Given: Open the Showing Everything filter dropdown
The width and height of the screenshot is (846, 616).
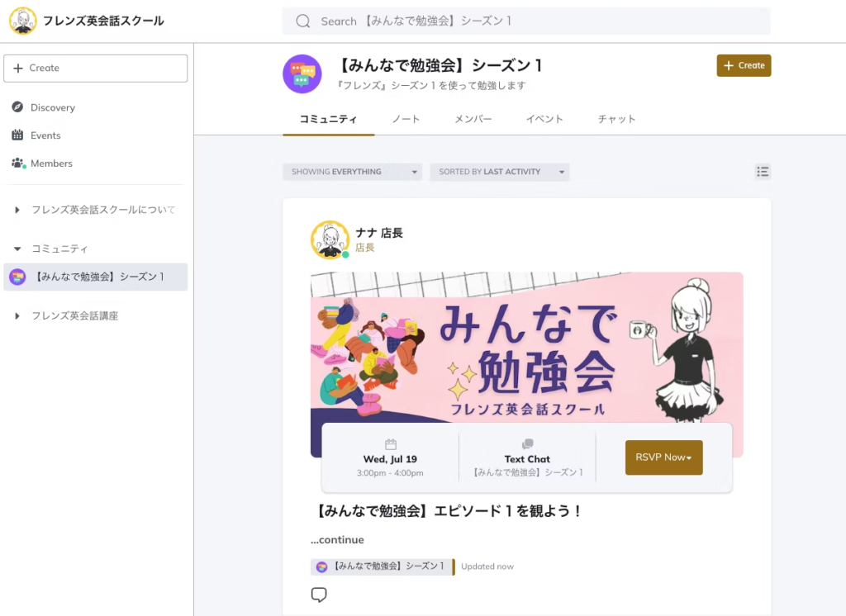Looking at the screenshot, I should [x=352, y=172].
